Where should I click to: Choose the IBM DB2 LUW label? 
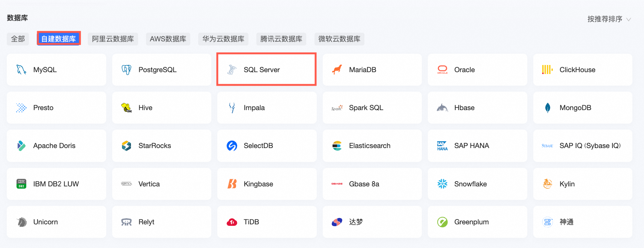click(56, 184)
